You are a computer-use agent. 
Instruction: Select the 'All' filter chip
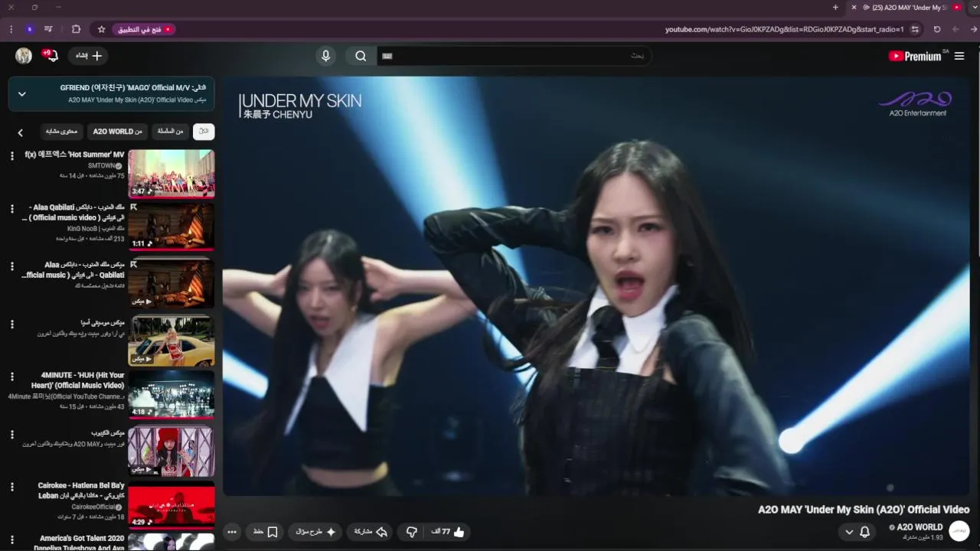pyautogui.click(x=204, y=132)
